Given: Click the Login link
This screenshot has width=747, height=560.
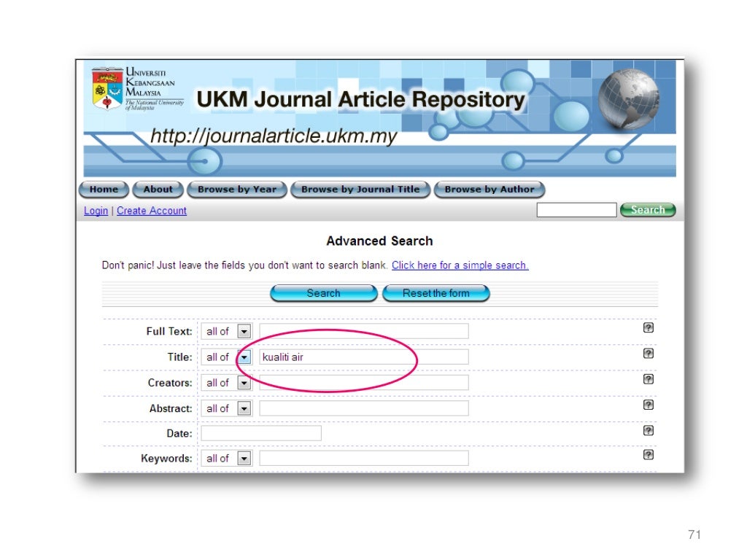Looking at the screenshot, I should click(96, 211).
